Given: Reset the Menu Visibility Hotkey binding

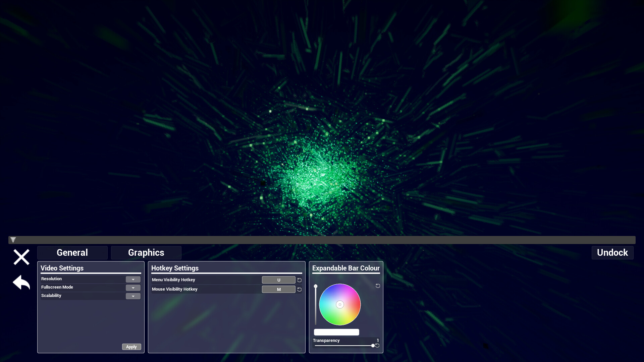Looking at the screenshot, I should click(299, 280).
